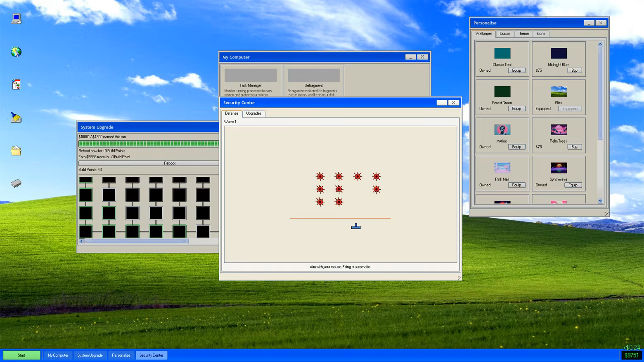
Task: Switch to the Cursor tab in Personalise
Action: [504, 34]
